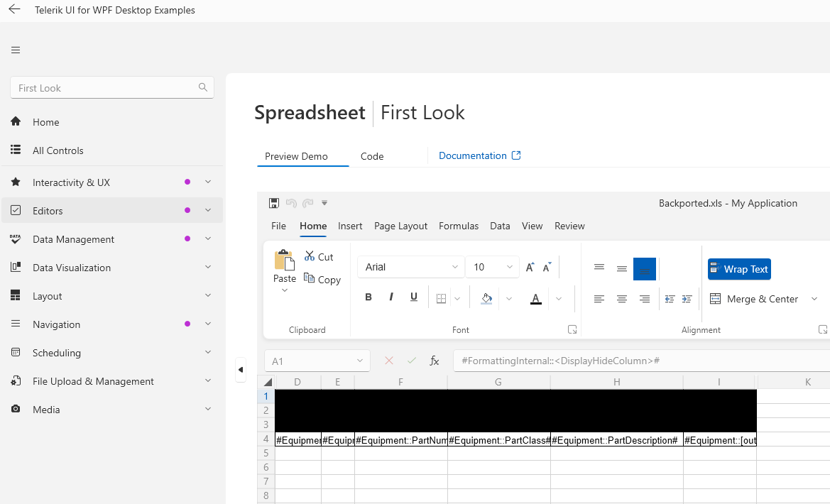Click the font color swatch button

(536, 299)
